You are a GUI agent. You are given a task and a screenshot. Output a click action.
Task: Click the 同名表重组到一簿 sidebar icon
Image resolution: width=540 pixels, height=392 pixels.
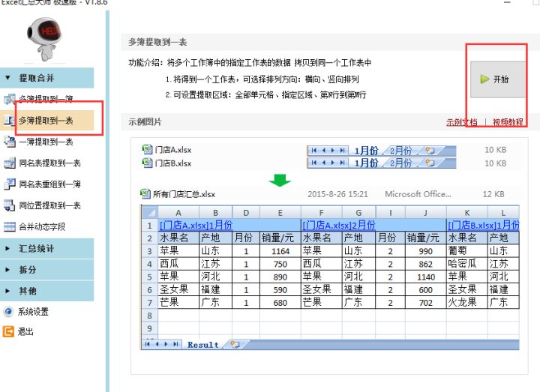click(9, 184)
